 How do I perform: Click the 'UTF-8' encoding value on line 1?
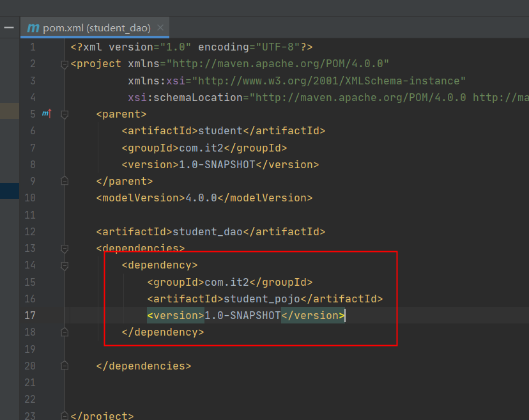click(278, 47)
